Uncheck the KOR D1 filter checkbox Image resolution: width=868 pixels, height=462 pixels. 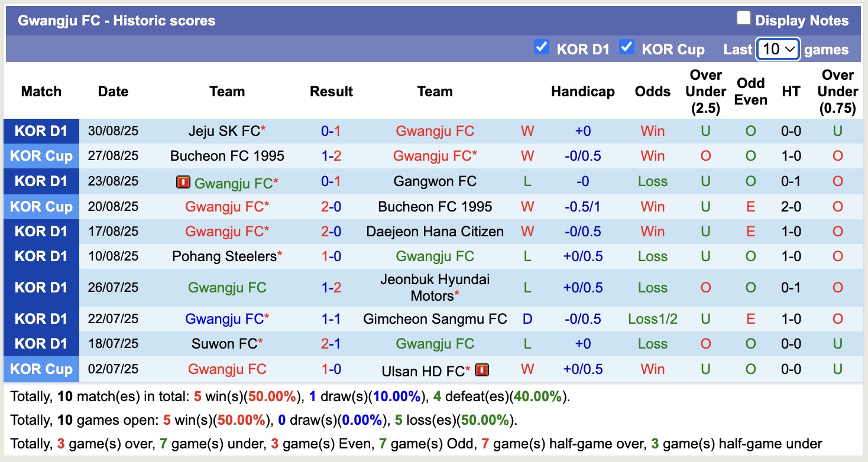pos(542,47)
